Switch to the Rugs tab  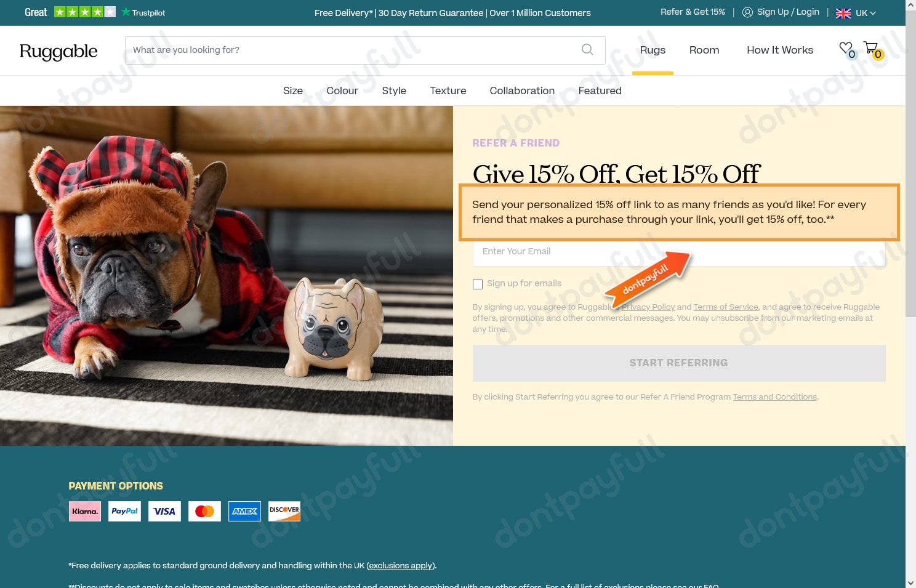[653, 50]
